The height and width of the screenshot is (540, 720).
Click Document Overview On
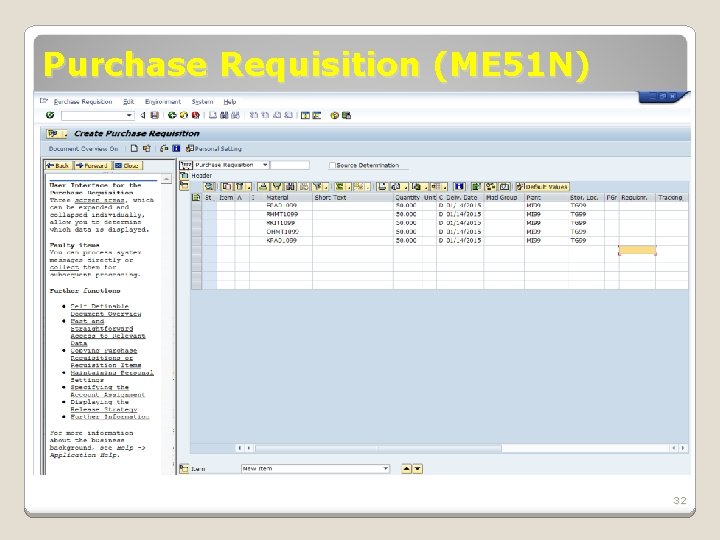click(83, 149)
